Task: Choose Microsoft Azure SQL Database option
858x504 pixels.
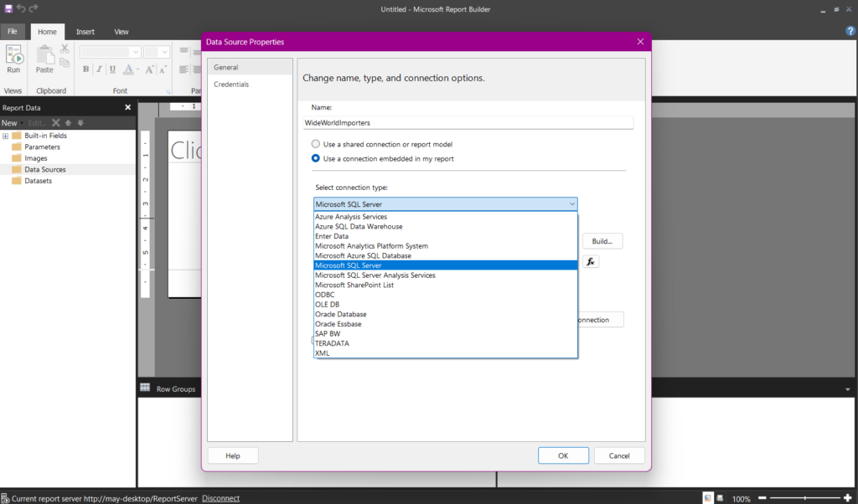Action: (x=446, y=255)
